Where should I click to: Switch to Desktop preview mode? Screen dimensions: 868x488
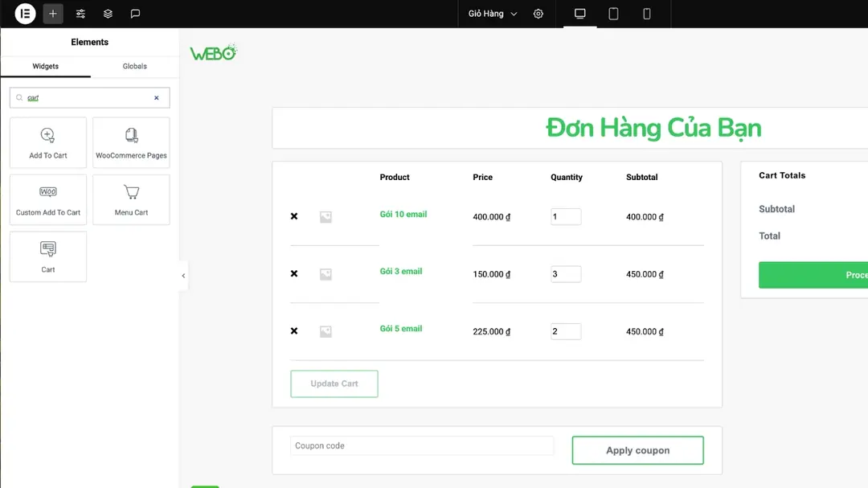[x=579, y=14]
